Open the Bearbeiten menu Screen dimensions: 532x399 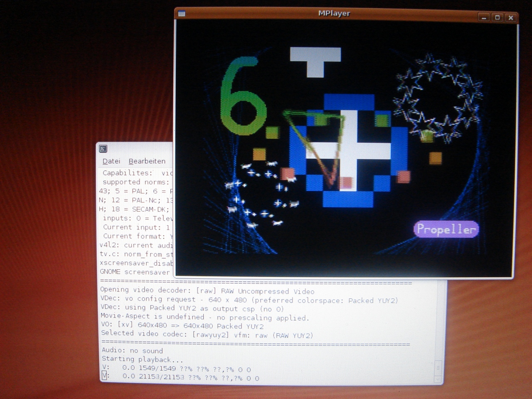(147, 161)
